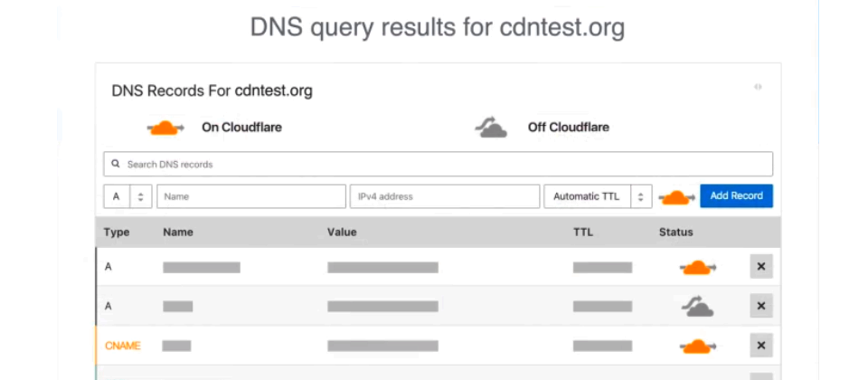The width and height of the screenshot is (868, 380).
Task: Focus the Search DNS records field
Action: click(x=438, y=164)
